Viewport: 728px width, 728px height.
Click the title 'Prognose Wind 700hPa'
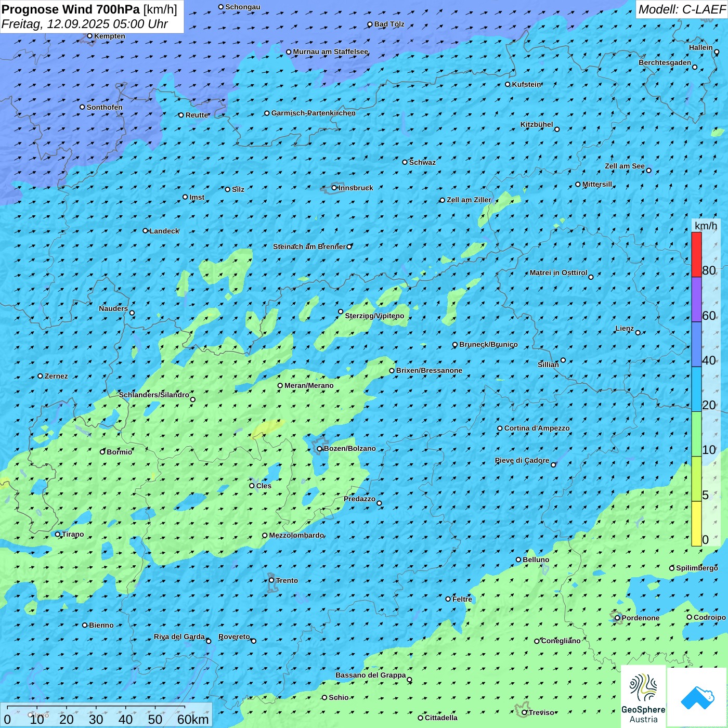click(71, 9)
